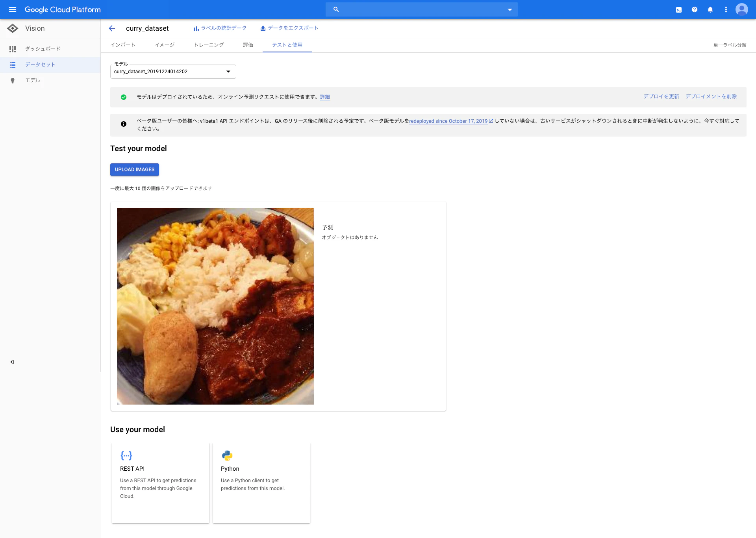
Task: Click the datasets list icon in sidebar
Action: point(13,65)
